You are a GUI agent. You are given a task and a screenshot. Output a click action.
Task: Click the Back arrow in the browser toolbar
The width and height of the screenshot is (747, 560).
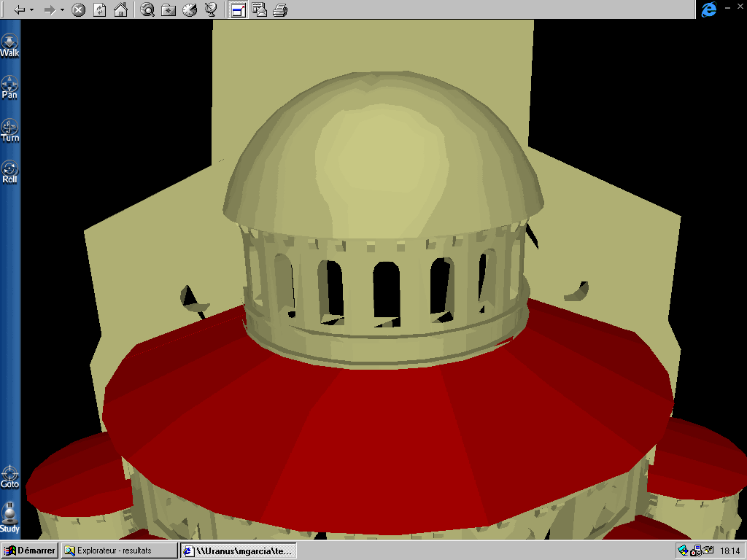(19, 9)
